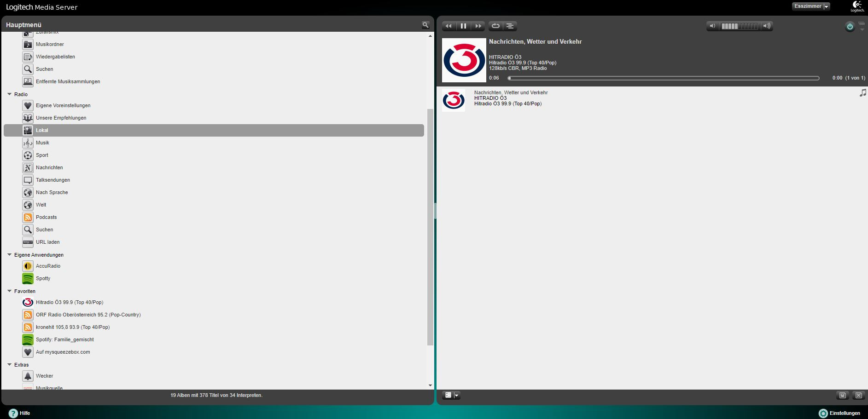The height and width of the screenshot is (419, 868).
Task: Collapse the Favoriten section
Action: coord(9,291)
